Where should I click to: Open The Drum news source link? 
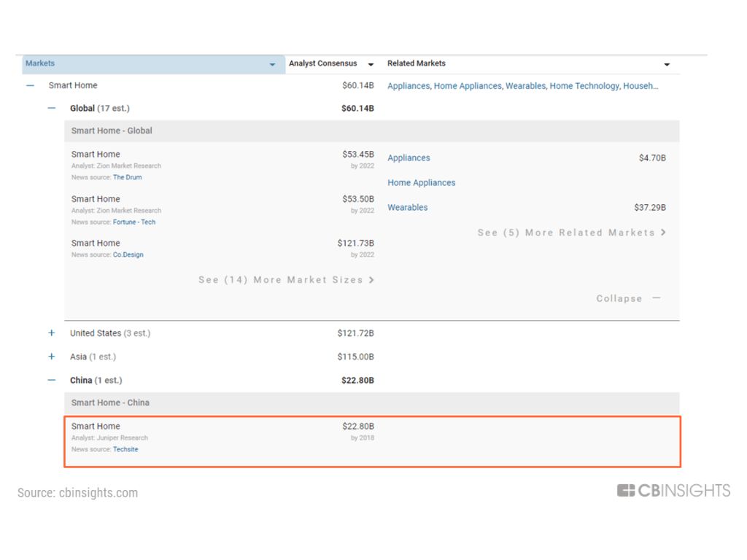click(128, 177)
